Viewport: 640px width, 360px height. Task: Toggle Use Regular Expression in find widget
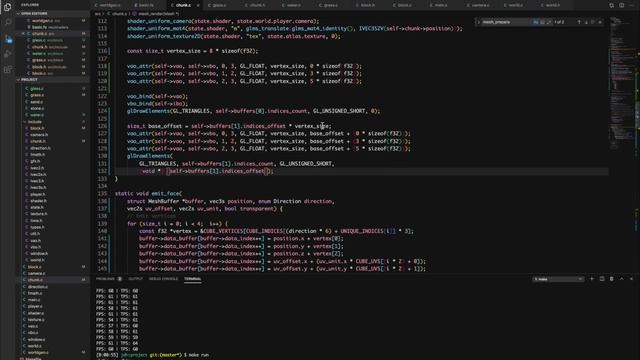tap(549, 22)
